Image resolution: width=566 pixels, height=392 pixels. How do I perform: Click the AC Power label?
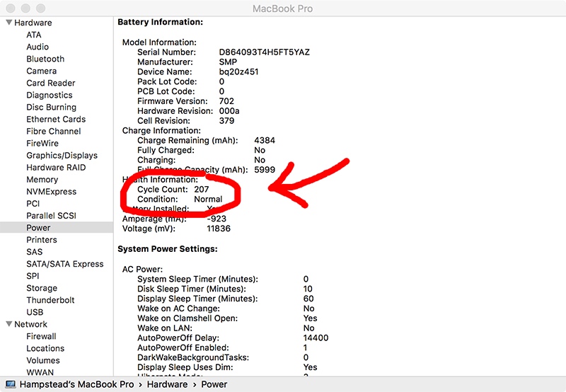(143, 270)
